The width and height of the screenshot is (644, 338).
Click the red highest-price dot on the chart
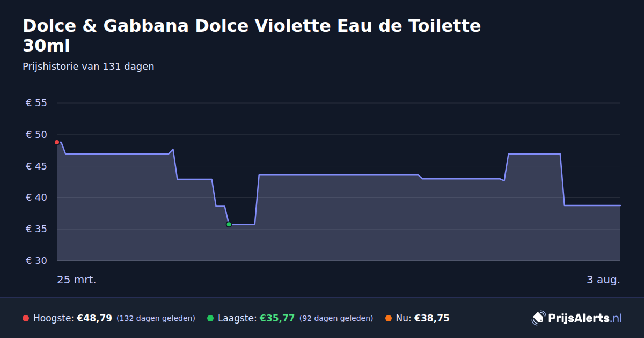coord(57,142)
